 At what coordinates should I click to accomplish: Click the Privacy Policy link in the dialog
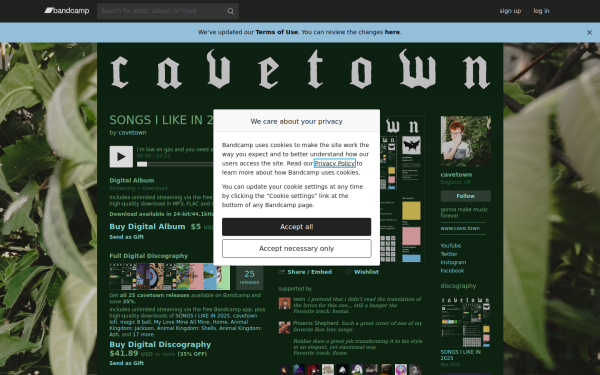coord(335,163)
